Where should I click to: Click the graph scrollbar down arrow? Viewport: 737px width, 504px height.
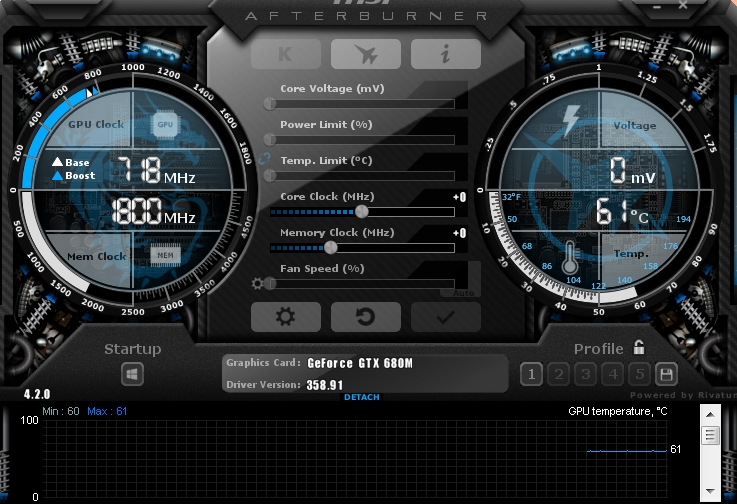tap(710, 491)
